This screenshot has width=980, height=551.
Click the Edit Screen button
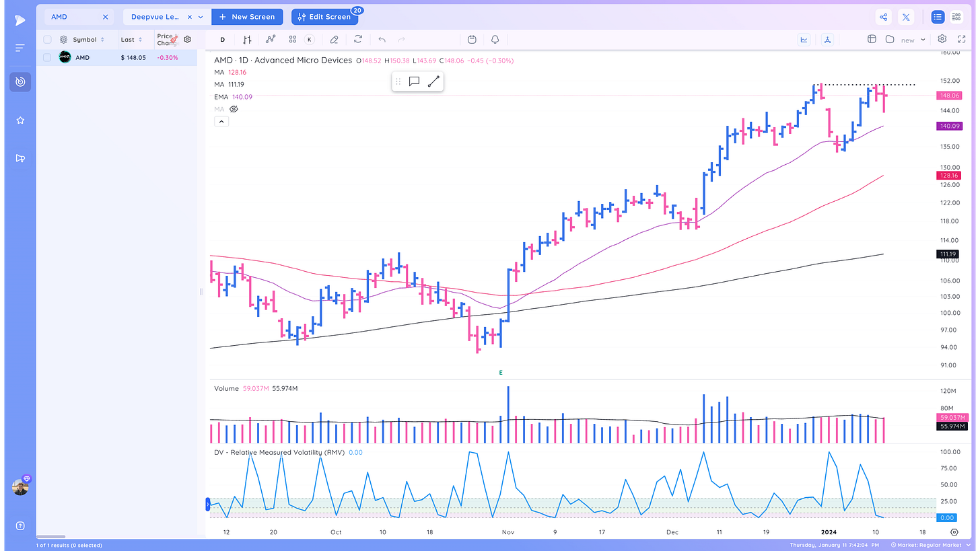click(326, 17)
